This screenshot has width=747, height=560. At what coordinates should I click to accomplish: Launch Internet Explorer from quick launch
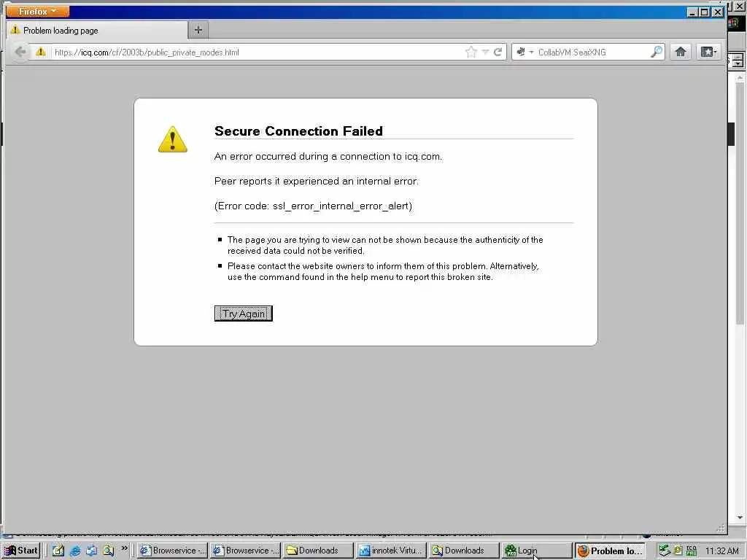pos(75,551)
